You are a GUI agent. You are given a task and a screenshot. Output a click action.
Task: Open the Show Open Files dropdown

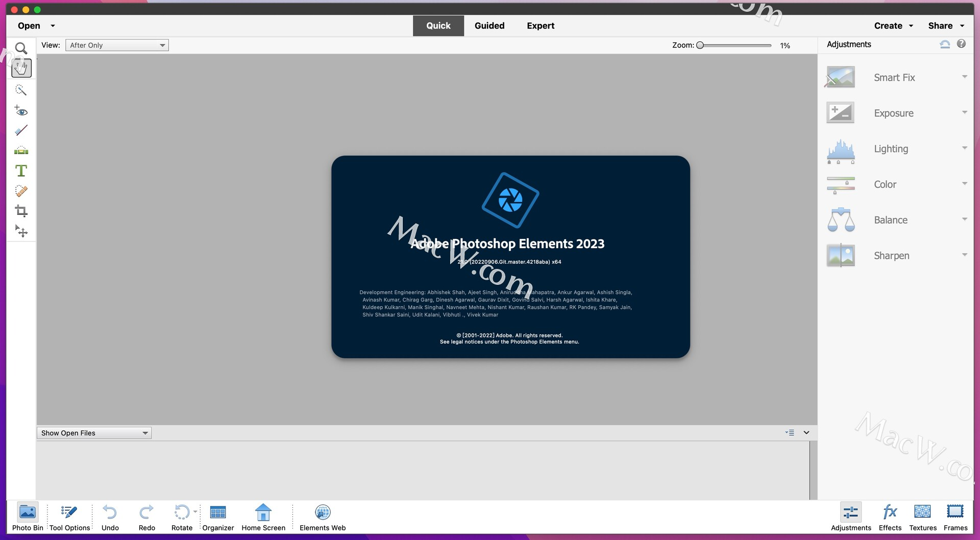pos(94,433)
